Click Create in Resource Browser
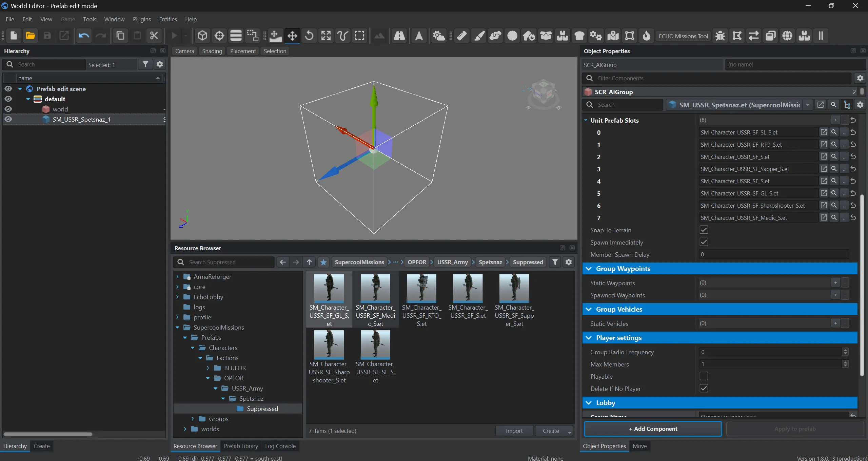Image resolution: width=868 pixels, height=461 pixels. 551,431
